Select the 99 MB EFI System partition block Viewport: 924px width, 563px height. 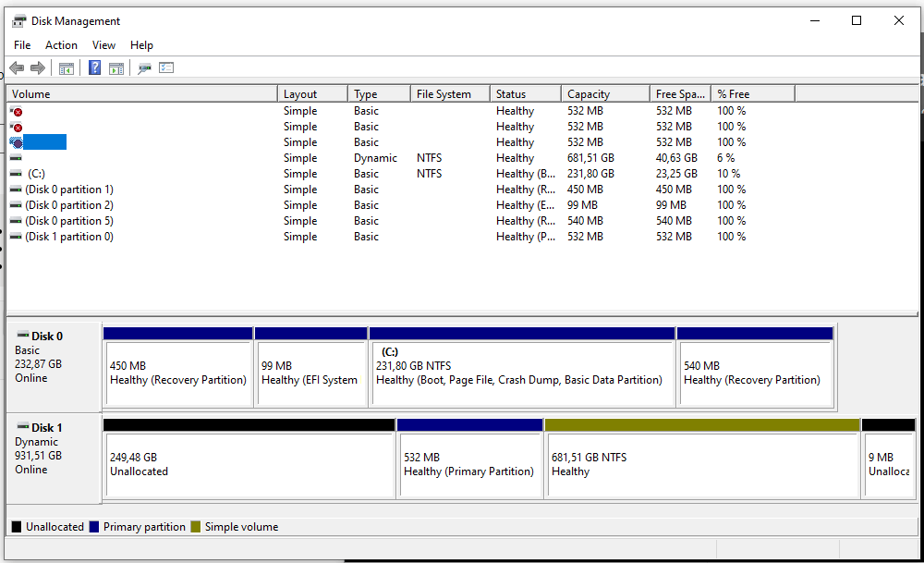[311, 367]
